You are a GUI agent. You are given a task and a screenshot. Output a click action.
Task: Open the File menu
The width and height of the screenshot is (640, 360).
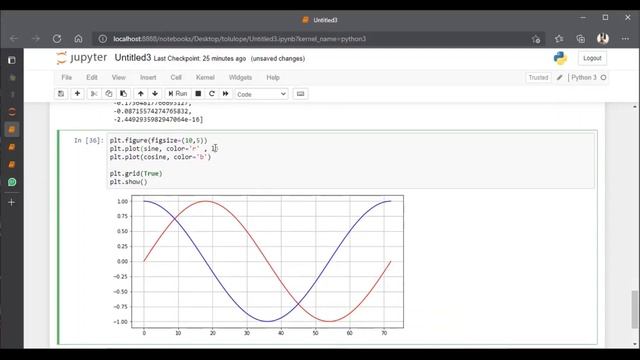pos(67,78)
